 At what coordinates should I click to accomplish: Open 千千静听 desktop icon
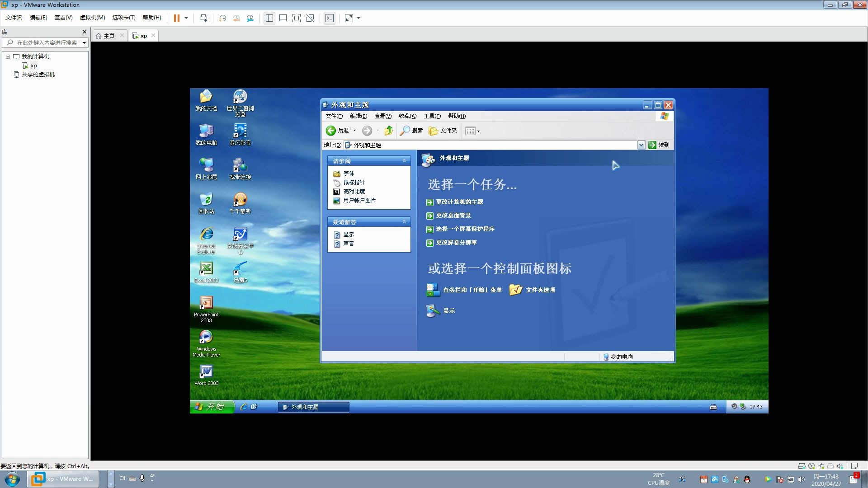click(240, 203)
